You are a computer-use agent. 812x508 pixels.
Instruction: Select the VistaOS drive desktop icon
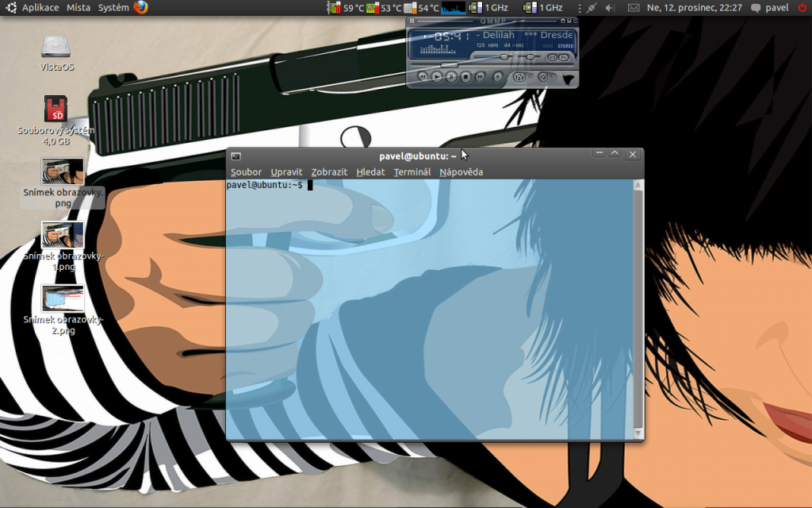click(x=56, y=53)
